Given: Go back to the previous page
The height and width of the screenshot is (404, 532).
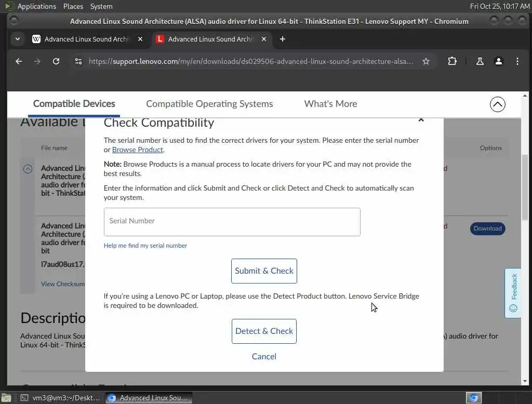Looking at the screenshot, I should [19, 61].
